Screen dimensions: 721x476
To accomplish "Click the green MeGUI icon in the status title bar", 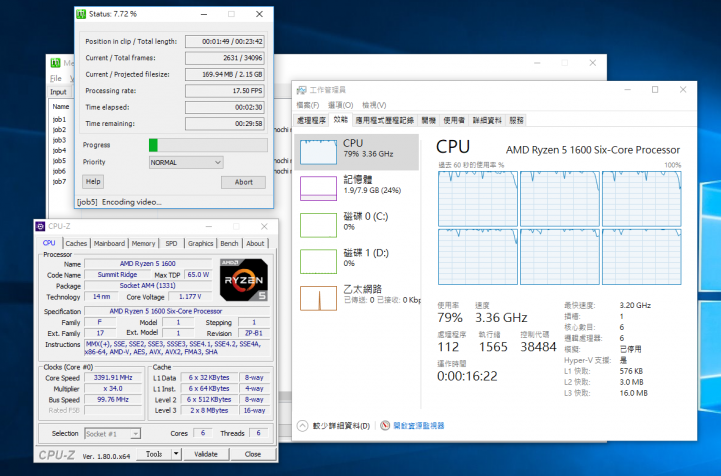I will (81, 14).
